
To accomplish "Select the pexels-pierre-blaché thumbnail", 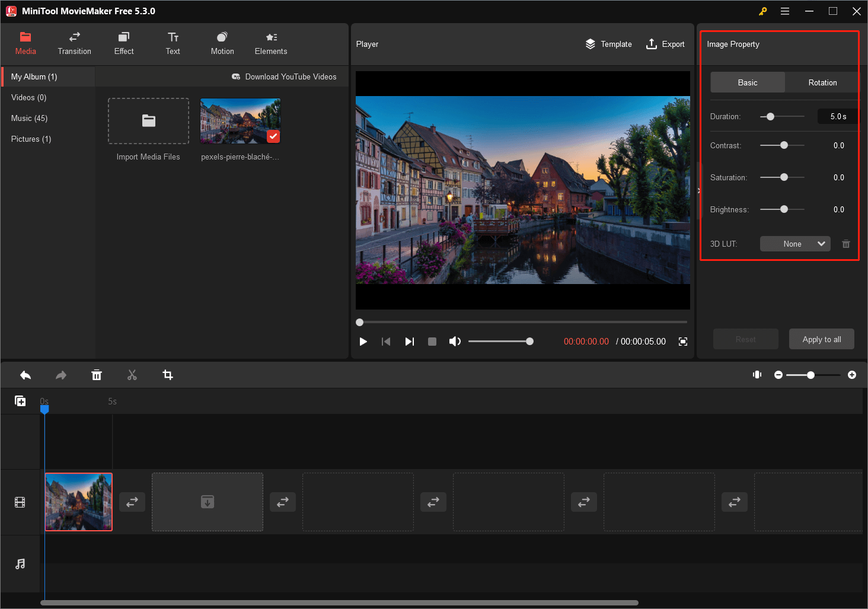I will point(240,121).
